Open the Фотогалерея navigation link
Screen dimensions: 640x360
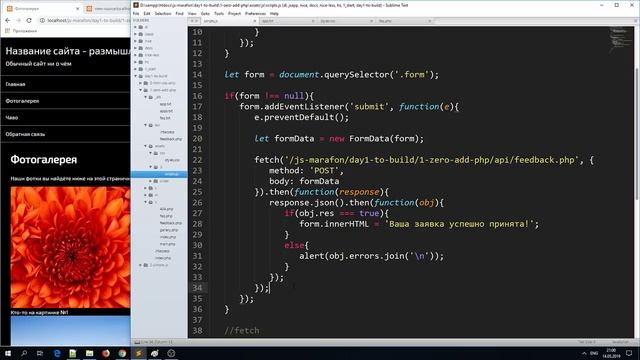(x=22, y=101)
